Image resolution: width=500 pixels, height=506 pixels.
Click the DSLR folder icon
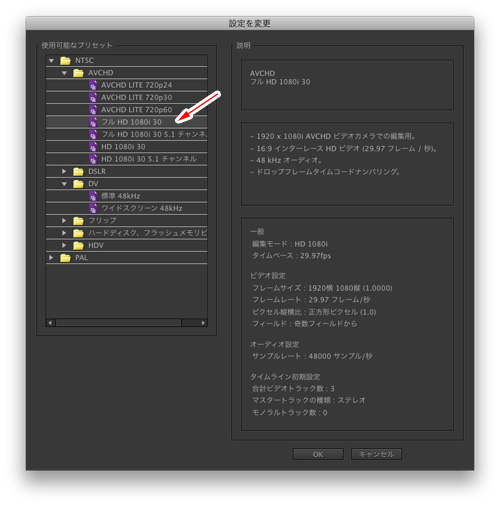(x=78, y=172)
